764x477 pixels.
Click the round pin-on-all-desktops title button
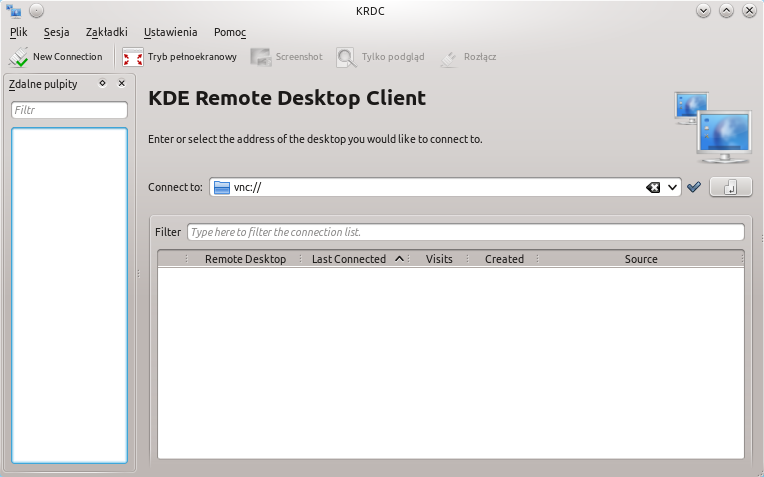pos(36,10)
